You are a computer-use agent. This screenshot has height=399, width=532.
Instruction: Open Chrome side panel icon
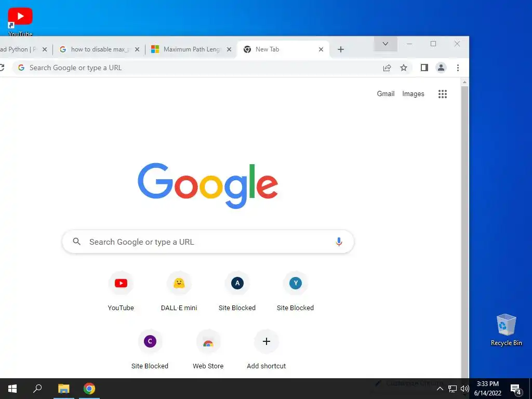pyautogui.click(x=424, y=68)
